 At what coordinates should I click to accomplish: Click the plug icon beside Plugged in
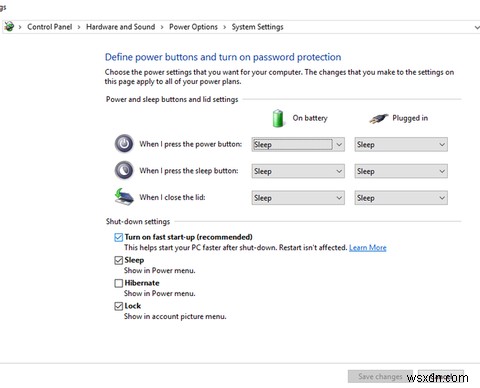pos(379,118)
